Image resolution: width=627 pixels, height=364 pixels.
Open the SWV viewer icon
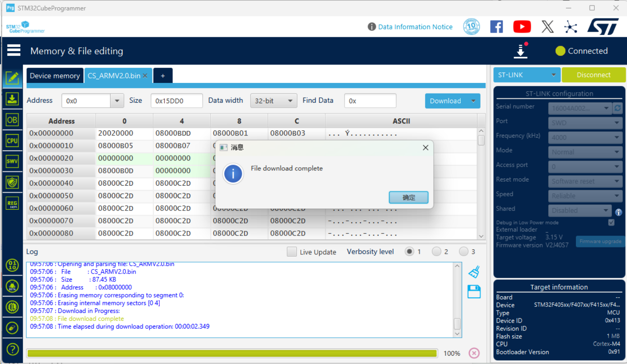(12, 161)
